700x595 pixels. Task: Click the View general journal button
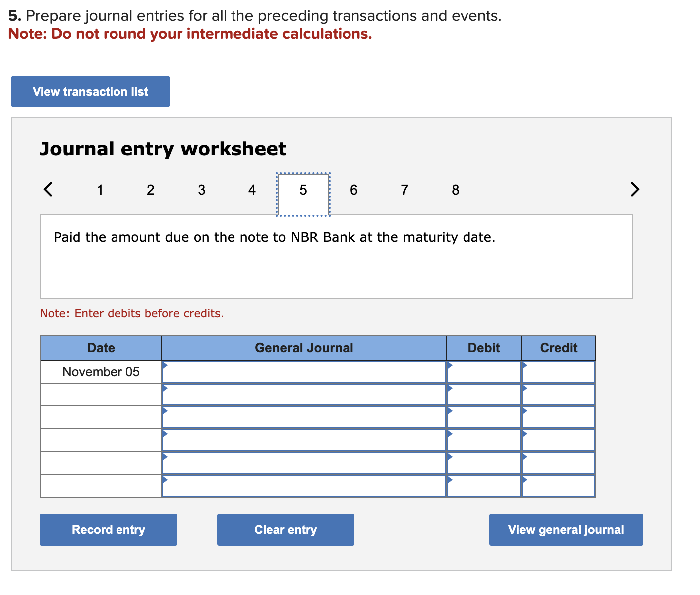click(x=566, y=529)
